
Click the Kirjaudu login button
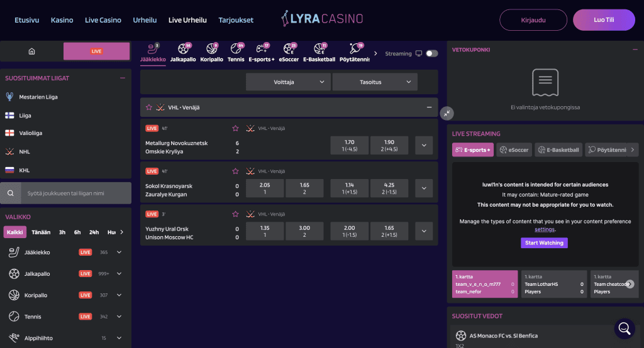[533, 19]
